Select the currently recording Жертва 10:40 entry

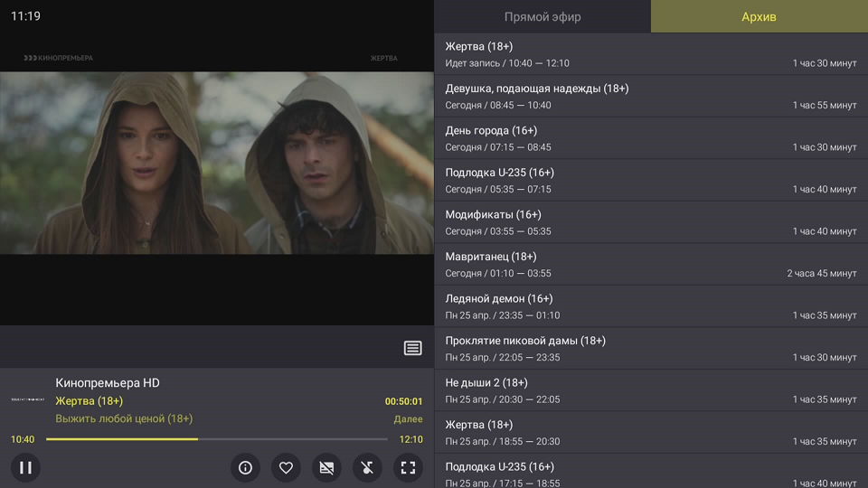650,54
